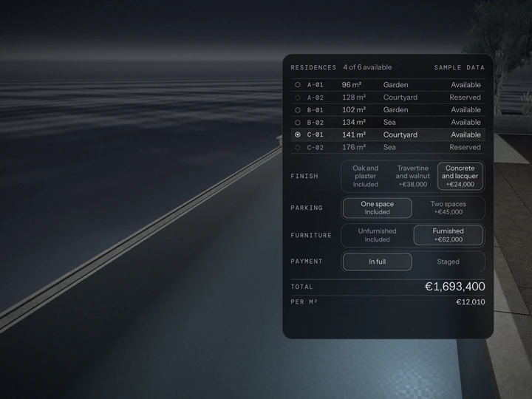Screen dimensions: 532x399
Task: Switch furniture to Unfurnished
Action: tap(378, 235)
